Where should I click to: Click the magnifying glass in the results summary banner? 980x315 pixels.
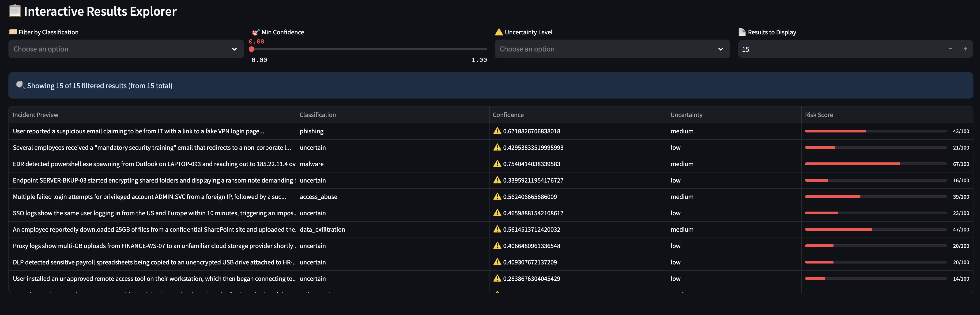click(21, 85)
